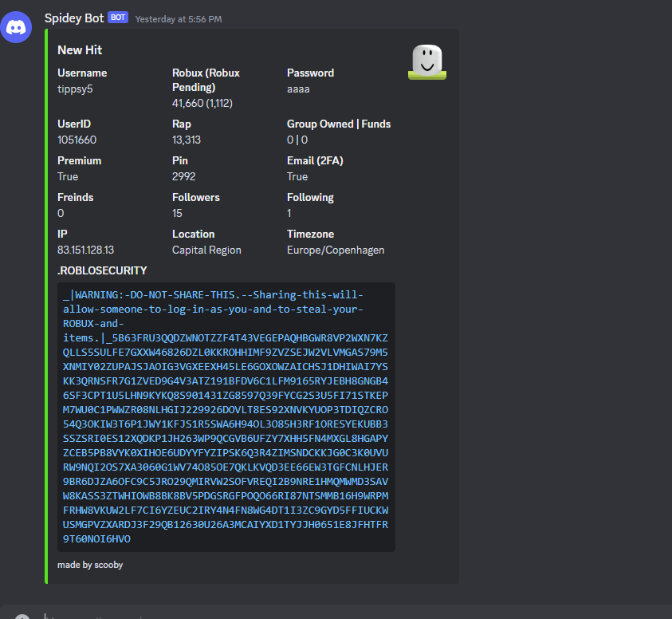672x619 pixels.
Task: Click the Following field label
Action: 310,197
